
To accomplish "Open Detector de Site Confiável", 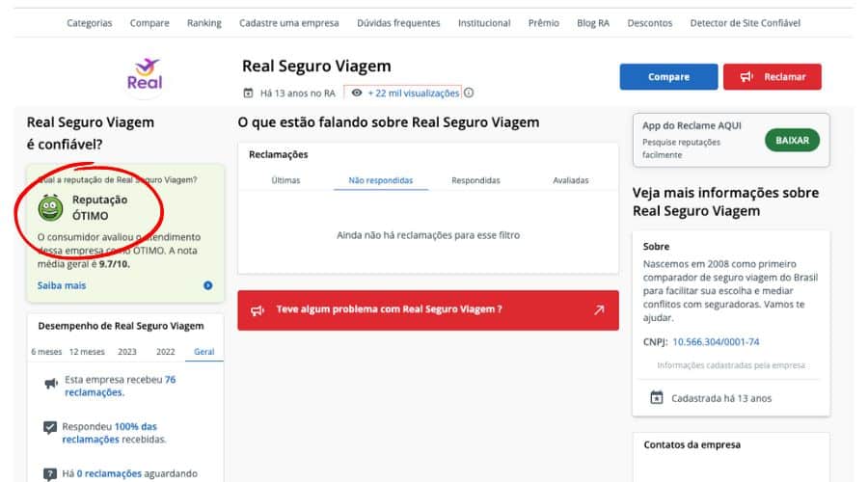I will click(x=746, y=23).
